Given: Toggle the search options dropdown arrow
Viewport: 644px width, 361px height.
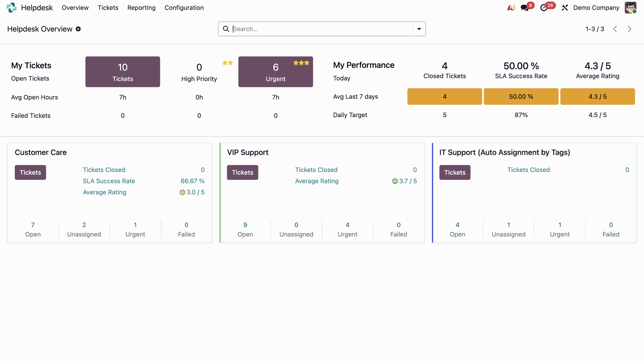Looking at the screenshot, I should [x=419, y=29].
